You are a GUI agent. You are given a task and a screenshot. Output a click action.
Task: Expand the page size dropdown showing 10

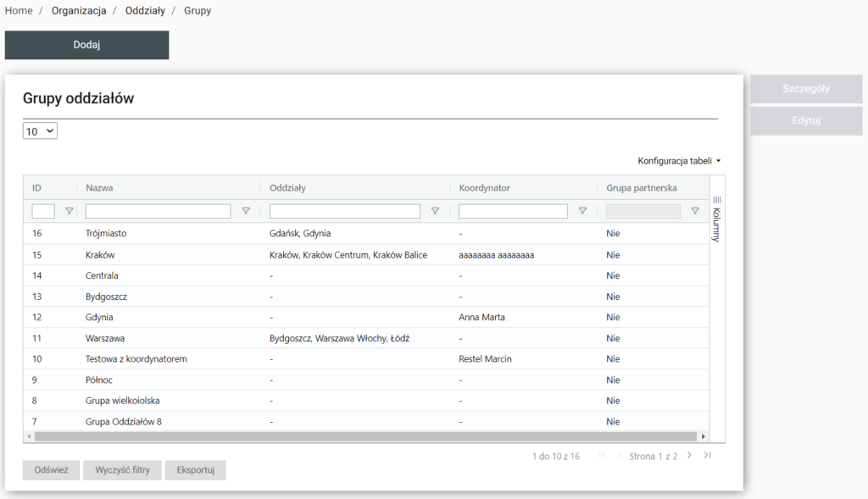click(40, 131)
